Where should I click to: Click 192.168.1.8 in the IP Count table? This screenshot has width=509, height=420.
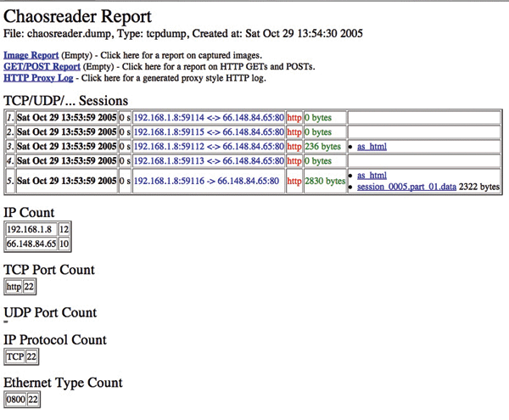[x=30, y=230]
